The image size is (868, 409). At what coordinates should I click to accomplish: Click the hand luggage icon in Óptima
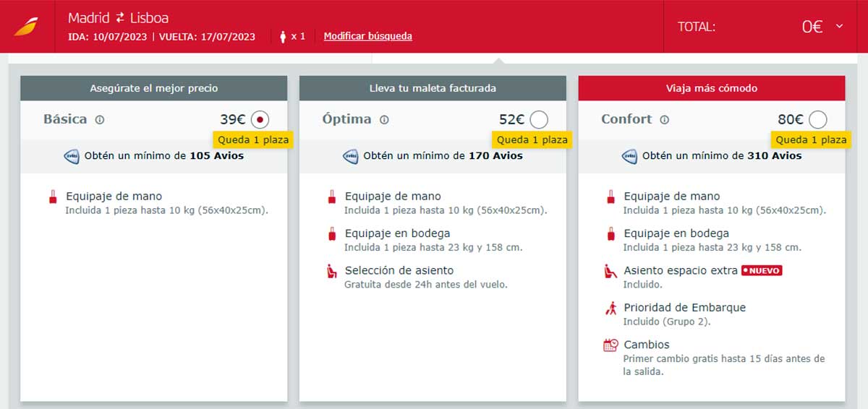tap(331, 197)
